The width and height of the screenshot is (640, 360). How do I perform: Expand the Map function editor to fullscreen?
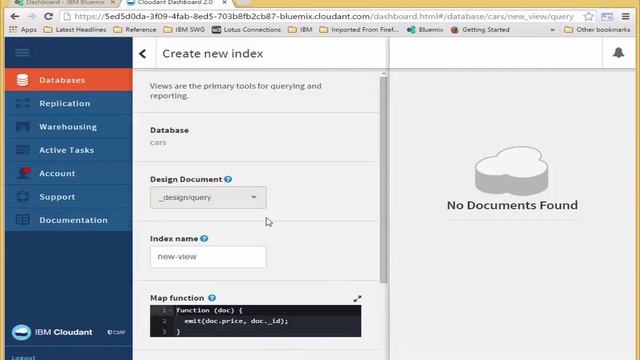357,299
